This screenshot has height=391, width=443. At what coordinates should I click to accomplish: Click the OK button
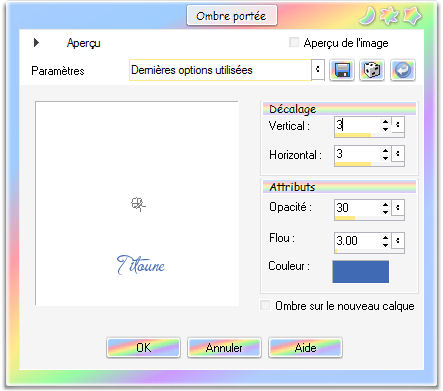tap(143, 348)
